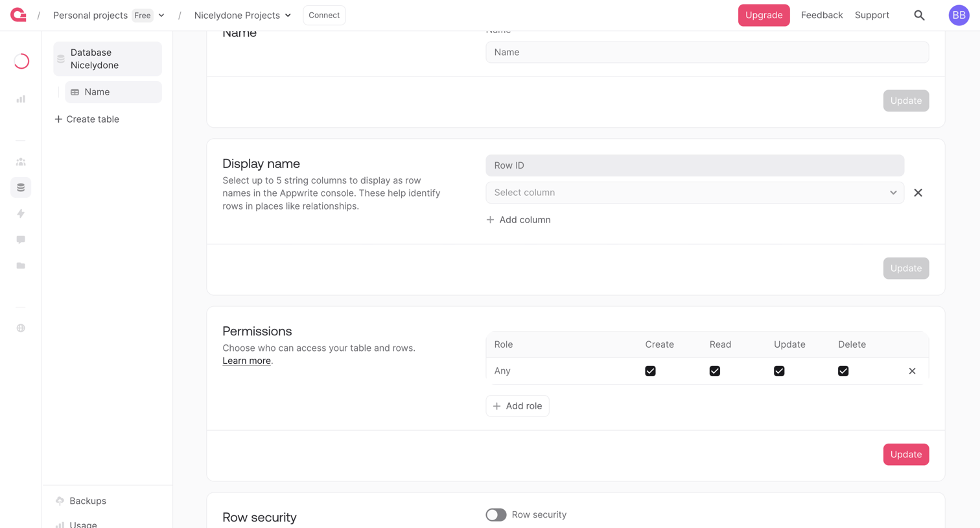Viewport: 980px width, 528px height.
Task: Open the search magnifier icon
Action: coord(919,15)
